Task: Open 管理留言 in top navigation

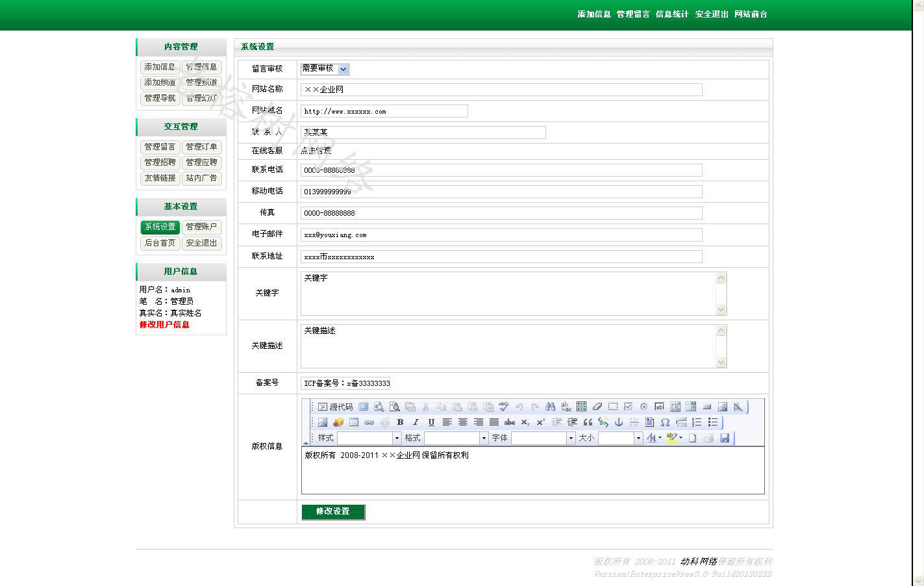Action: pos(633,14)
